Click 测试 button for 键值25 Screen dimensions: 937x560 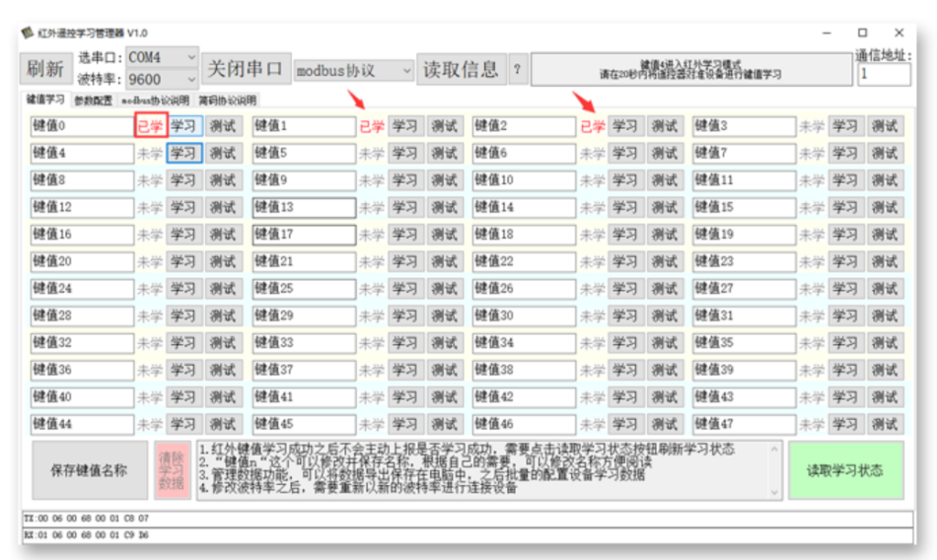click(445, 289)
